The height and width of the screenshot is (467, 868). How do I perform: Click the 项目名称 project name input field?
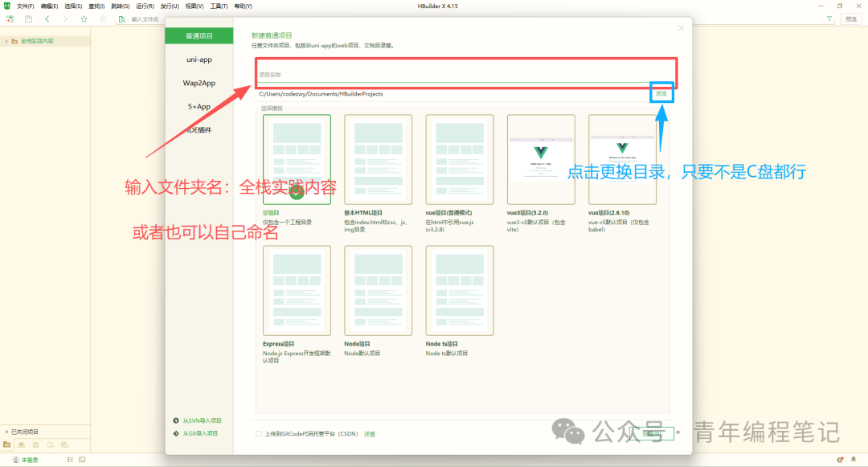466,74
